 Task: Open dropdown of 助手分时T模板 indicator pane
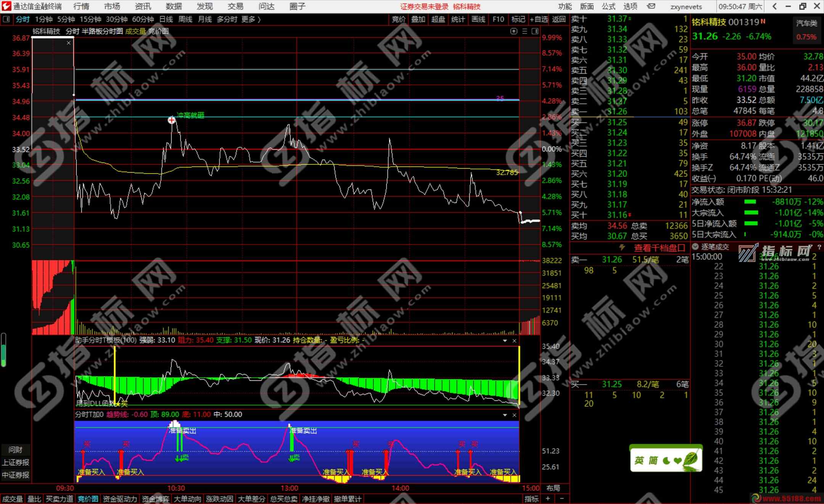505,340
